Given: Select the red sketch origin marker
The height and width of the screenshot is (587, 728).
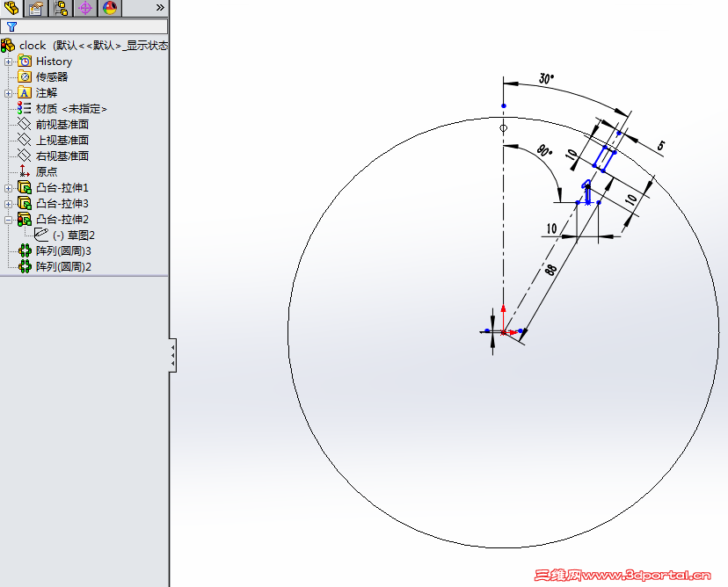Looking at the screenshot, I should click(x=504, y=332).
